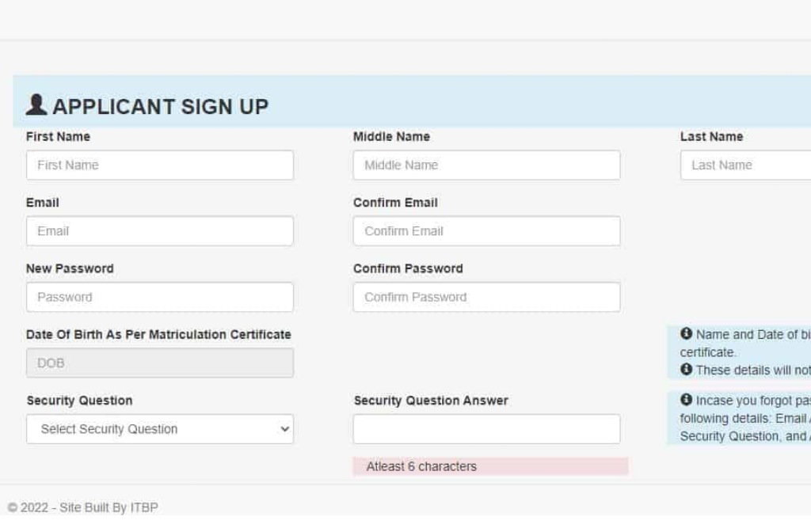Click the Email input field
The image size is (811, 532).
click(160, 231)
